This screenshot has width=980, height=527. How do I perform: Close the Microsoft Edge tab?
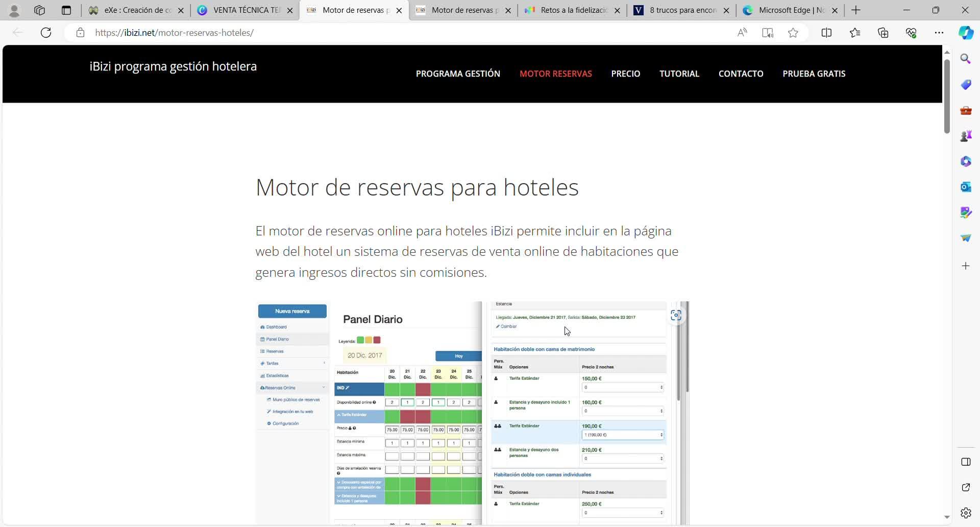coord(835,10)
